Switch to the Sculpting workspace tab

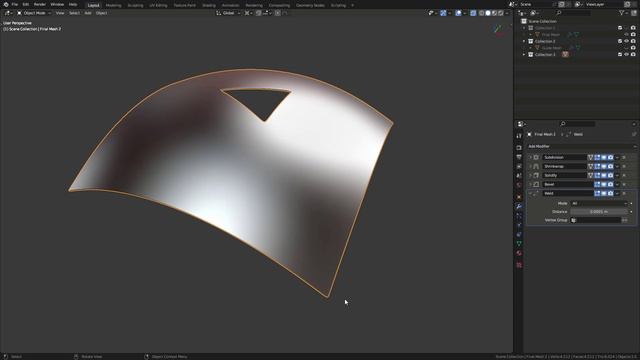[135, 5]
